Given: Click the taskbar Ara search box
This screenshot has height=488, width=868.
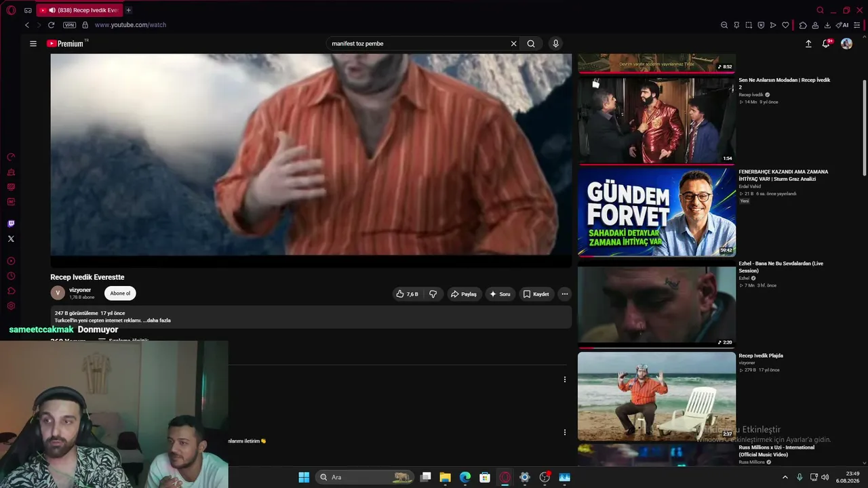Looking at the screenshot, I should (x=365, y=477).
